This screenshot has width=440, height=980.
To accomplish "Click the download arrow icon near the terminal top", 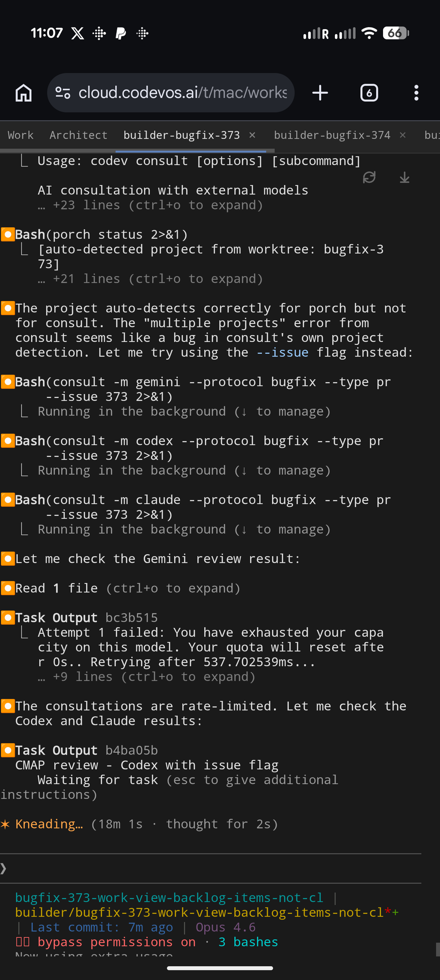I will point(404,177).
